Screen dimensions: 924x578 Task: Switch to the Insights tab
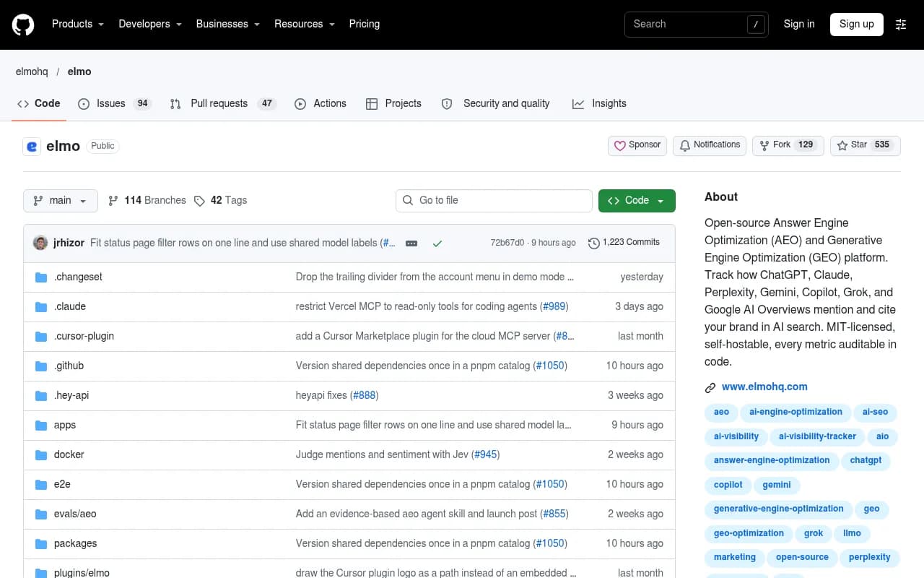click(x=599, y=103)
